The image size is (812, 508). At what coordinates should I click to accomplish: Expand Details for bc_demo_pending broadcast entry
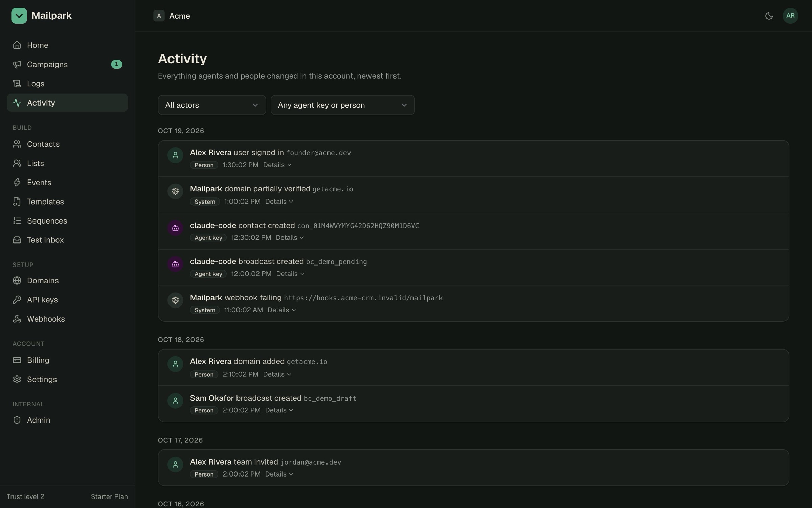pyautogui.click(x=290, y=274)
